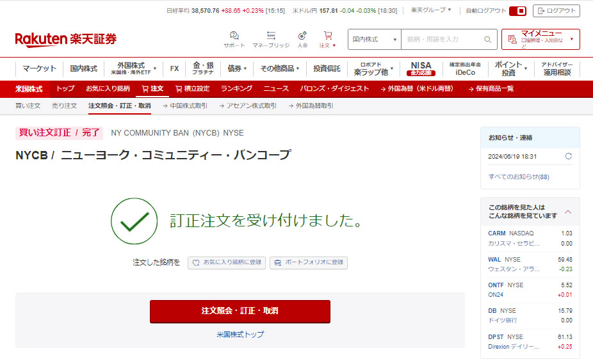Register stock to portfolio
Image resolution: width=593 pixels, height=364 pixels.
[309, 262]
